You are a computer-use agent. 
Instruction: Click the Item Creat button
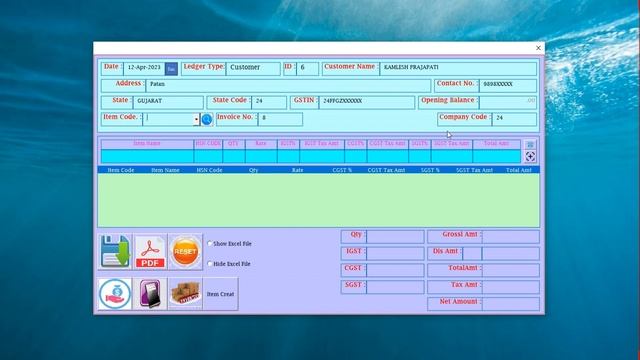coord(220,294)
